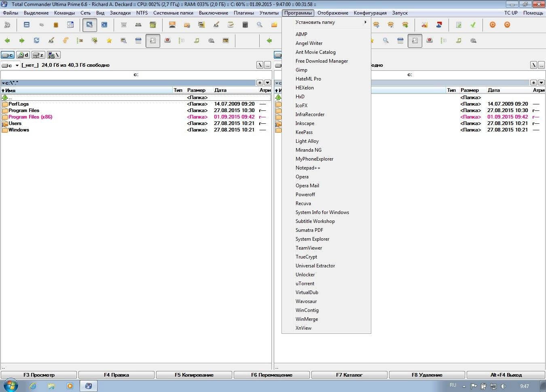Image resolution: width=546 pixels, height=392 pixels.
Task: Sort left panel by Имя column
Action: (87, 90)
